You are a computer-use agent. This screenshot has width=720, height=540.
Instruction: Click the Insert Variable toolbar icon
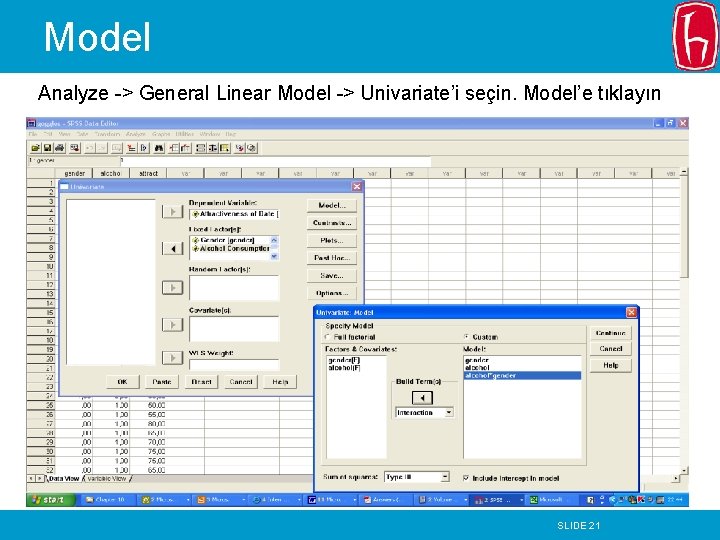coord(186,148)
